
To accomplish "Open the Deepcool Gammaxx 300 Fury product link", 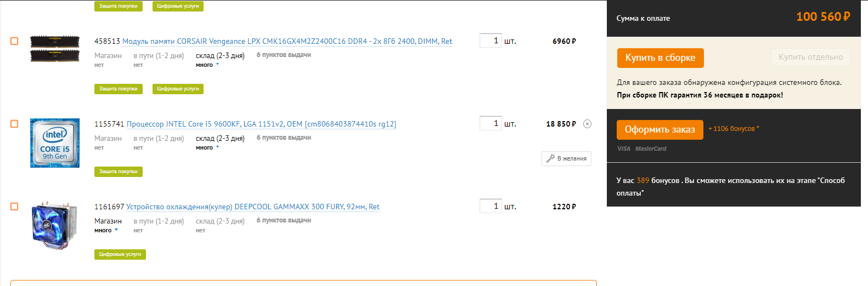I will (253, 207).
